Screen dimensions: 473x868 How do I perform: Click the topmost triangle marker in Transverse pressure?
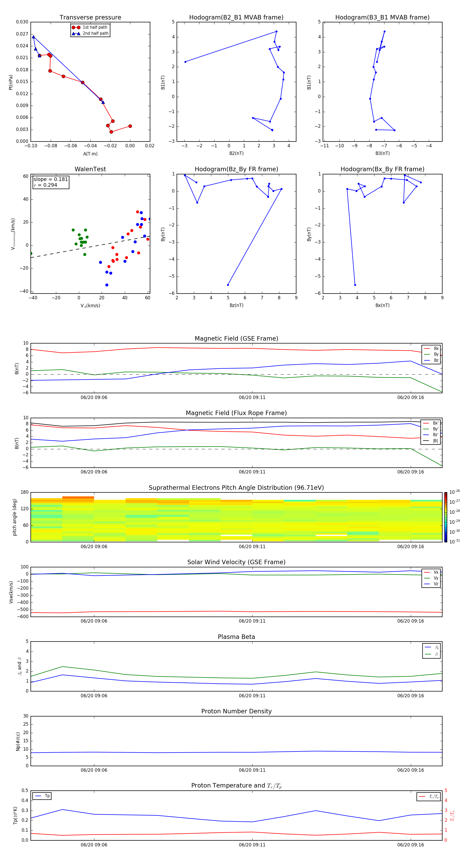click(x=33, y=37)
